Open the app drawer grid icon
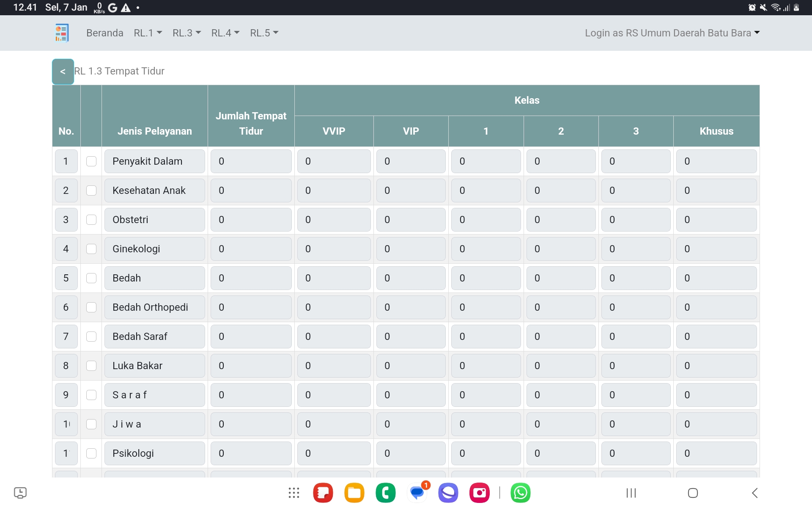Screen dimensions: 812x508 click(x=294, y=493)
